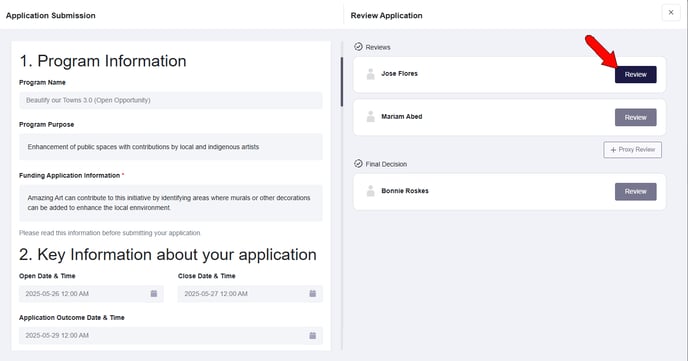The image size is (688, 361).
Task: Add a Proxy Review
Action: click(632, 150)
